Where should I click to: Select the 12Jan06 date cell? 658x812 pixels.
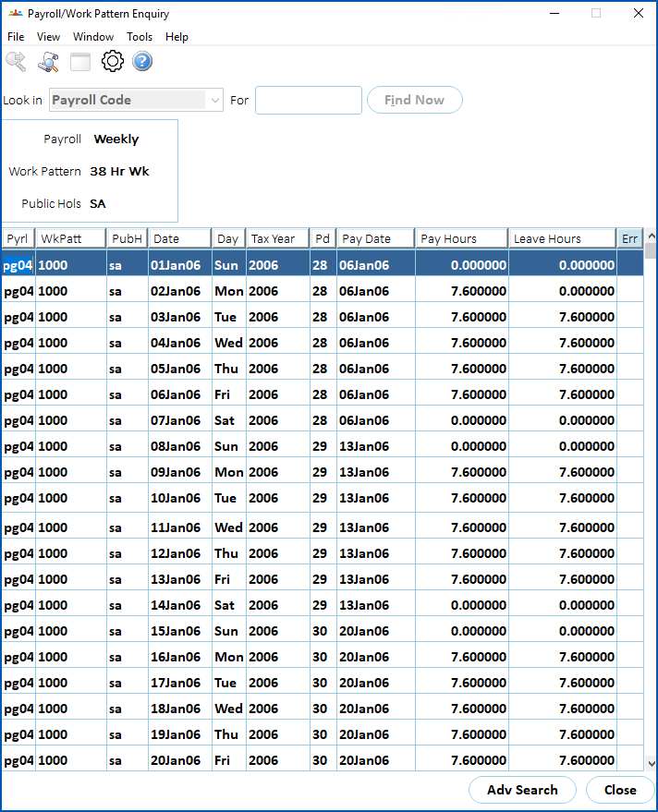(180, 553)
